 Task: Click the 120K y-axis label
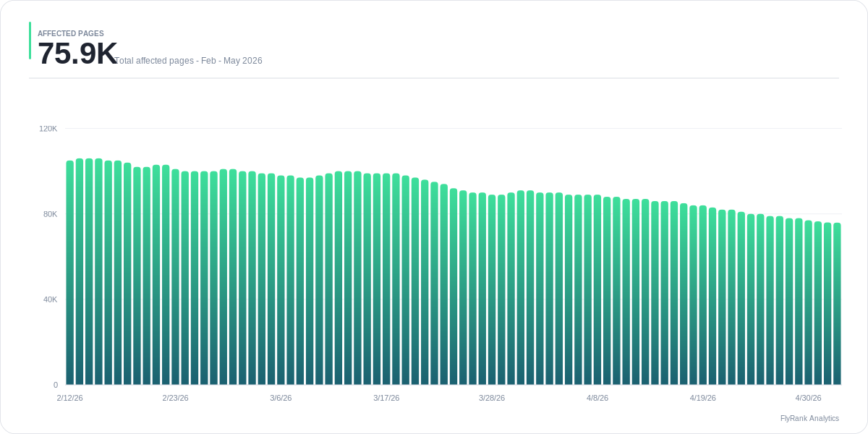[48, 129]
